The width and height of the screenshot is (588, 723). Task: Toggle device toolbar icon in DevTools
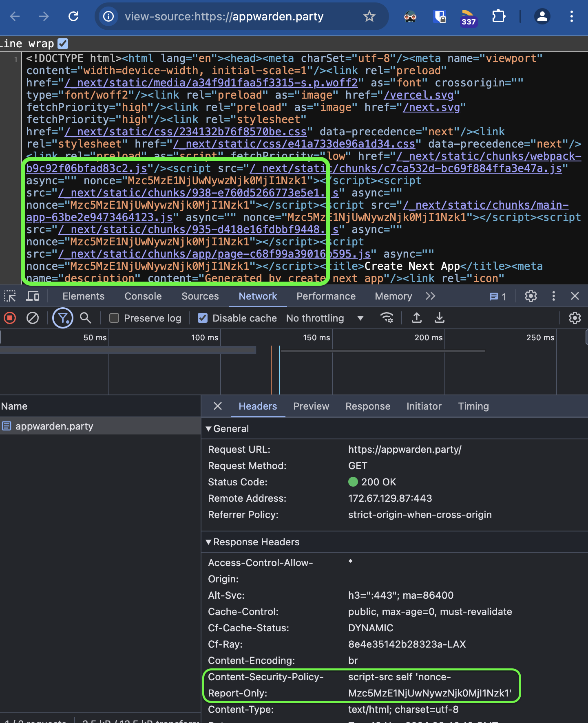(x=33, y=296)
